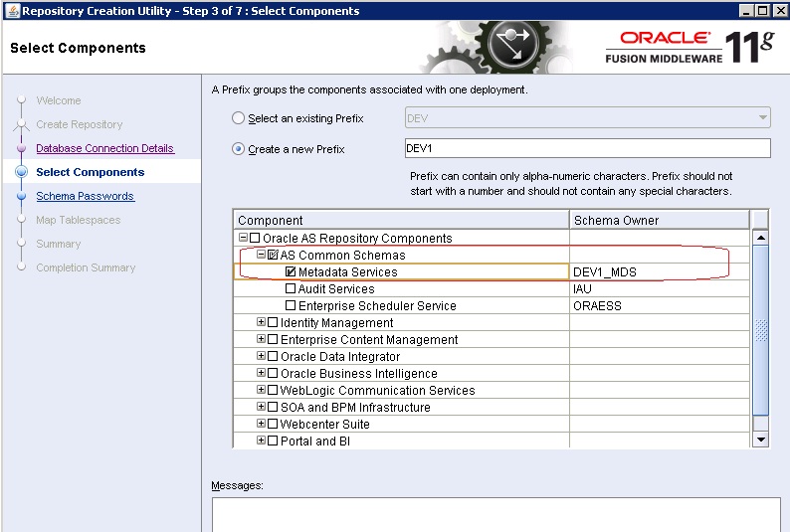The image size is (790, 532).
Task: Expand the Oracle Data Integrator node
Action: point(261,356)
